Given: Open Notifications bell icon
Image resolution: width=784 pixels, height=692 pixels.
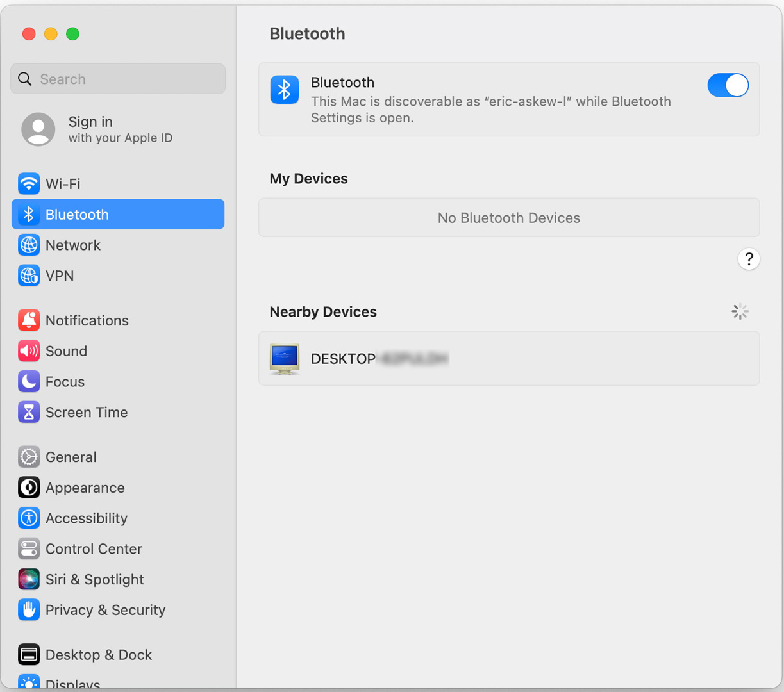Looking at the screenshot, I should click(29, 320).
